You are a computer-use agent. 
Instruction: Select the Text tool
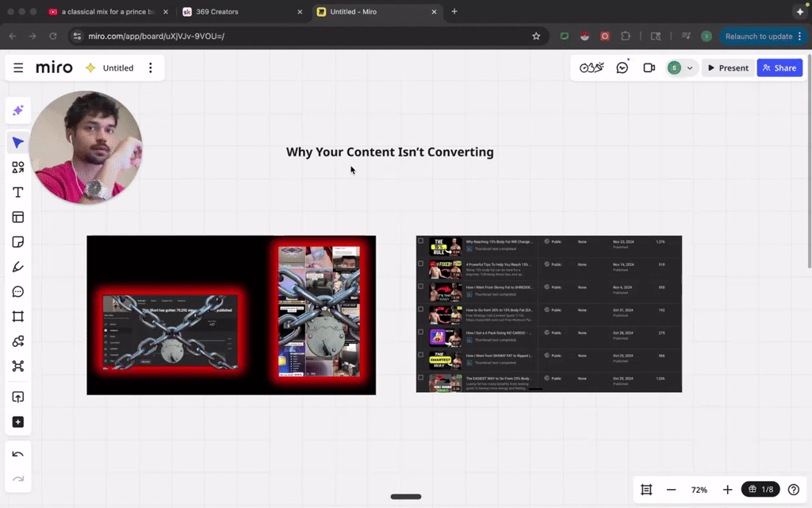[x=17, y=192]
